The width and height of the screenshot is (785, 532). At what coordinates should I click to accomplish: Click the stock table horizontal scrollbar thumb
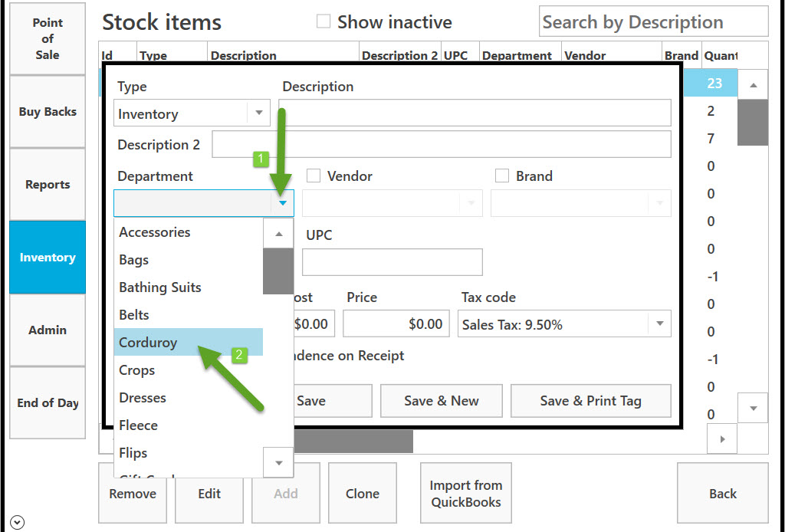[x=353, y=441]
